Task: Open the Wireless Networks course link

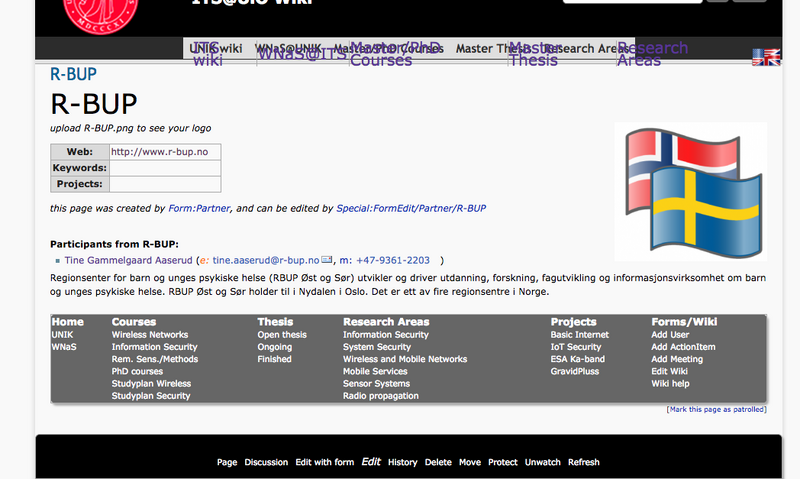Action: tap(150, 335)
